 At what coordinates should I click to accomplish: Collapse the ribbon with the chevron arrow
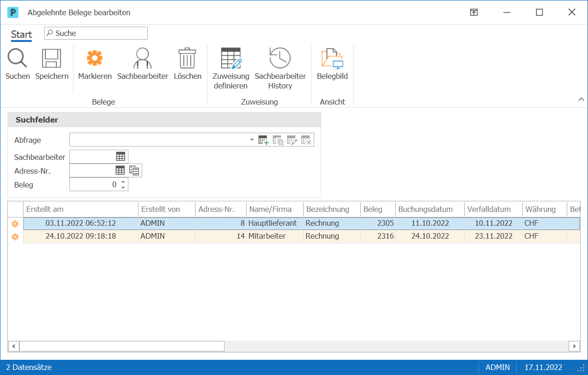[x=581, y=99]
